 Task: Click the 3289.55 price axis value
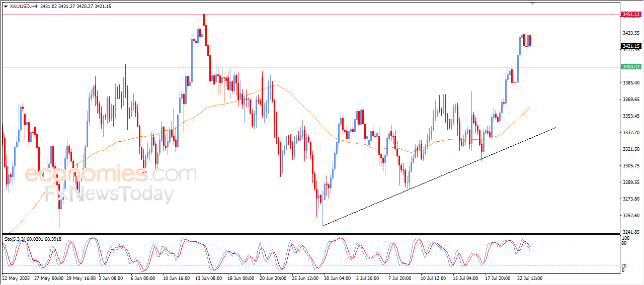tap(631, 182)
